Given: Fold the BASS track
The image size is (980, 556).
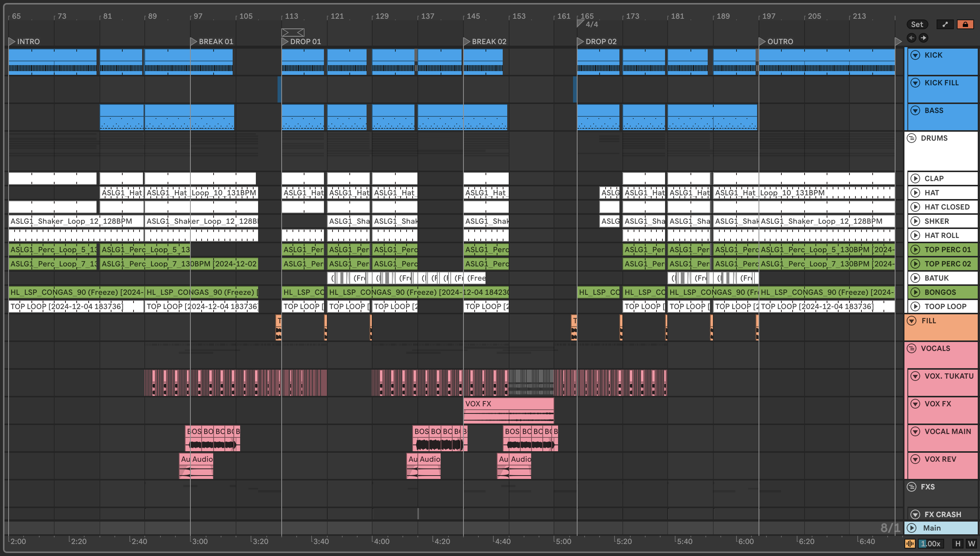Looking at the screenshot, I should [915, 110].
